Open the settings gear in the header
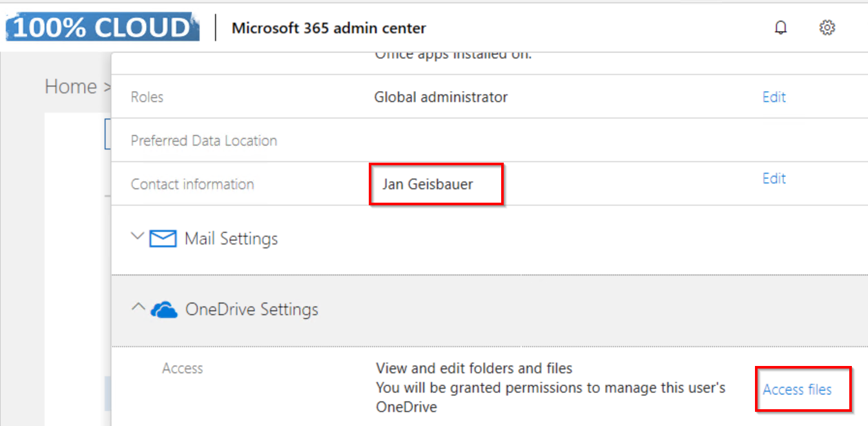Screen dimensions: 868x426 (x=827, y=28)
